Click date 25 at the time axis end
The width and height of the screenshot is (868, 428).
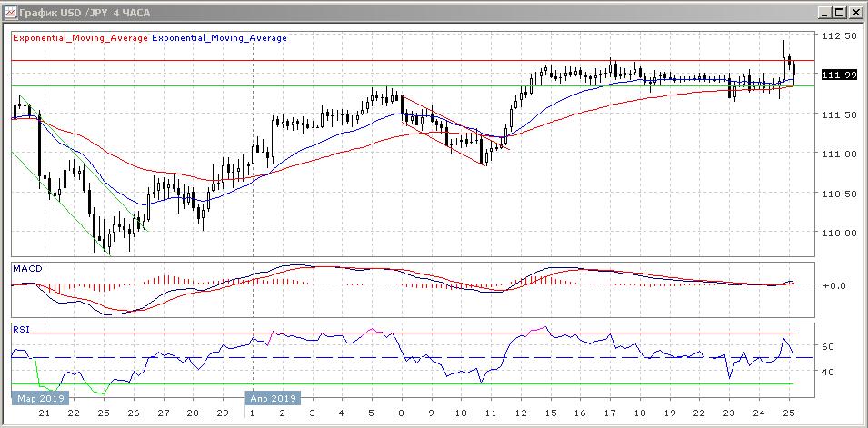(788, 413)
